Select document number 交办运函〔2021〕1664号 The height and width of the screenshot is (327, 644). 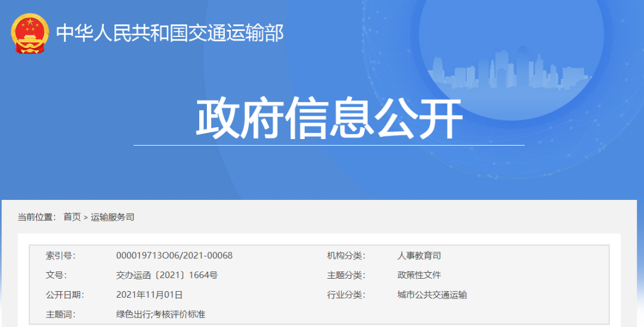[167, 275]
